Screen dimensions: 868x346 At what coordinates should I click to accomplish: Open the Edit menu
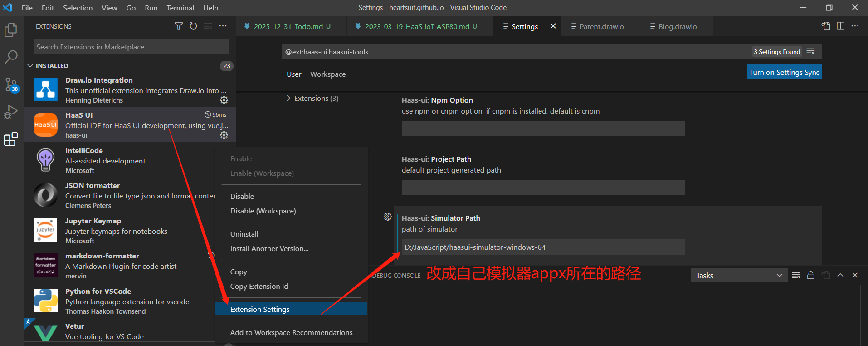48,8
